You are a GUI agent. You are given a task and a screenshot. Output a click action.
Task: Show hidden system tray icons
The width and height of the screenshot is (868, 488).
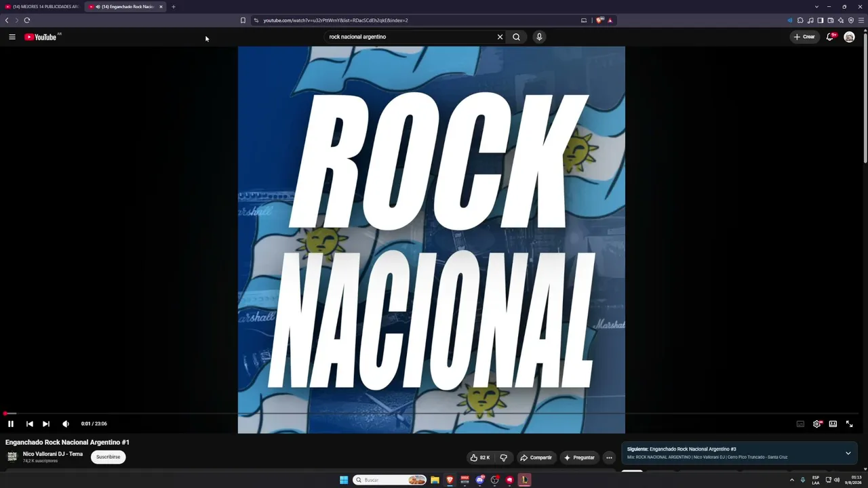point(792,480)
